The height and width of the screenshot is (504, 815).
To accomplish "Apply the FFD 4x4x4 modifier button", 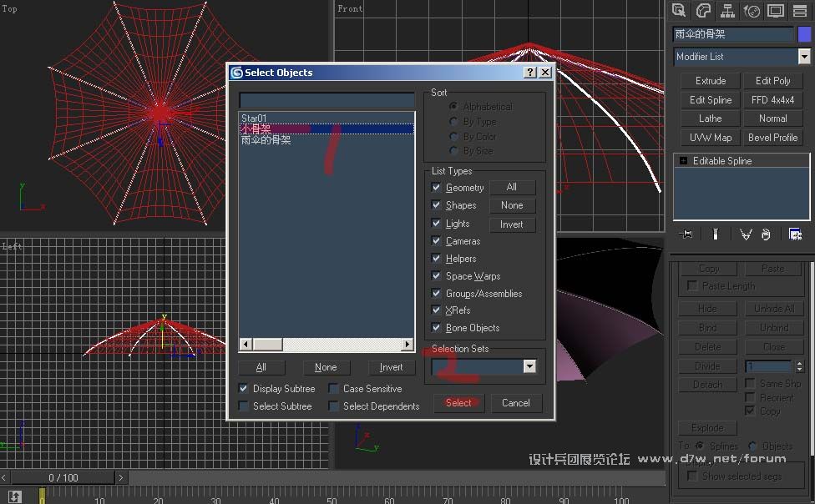I will (773, 100).
